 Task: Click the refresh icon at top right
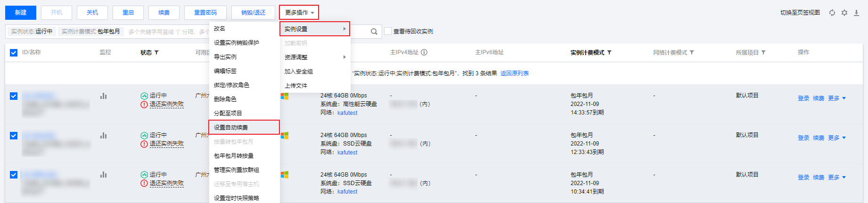(x=832, y=13)
